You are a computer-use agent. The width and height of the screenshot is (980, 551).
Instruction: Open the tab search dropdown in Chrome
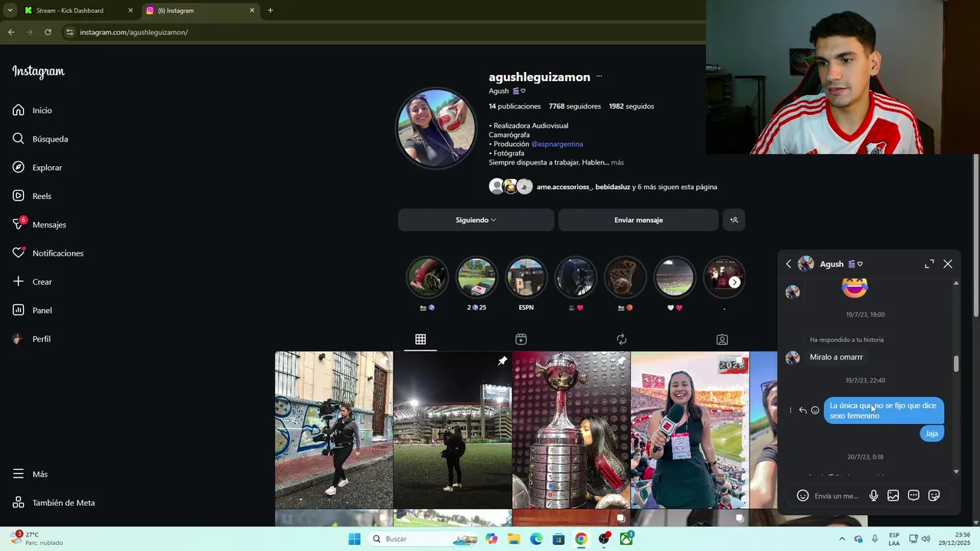coord(9,11)
